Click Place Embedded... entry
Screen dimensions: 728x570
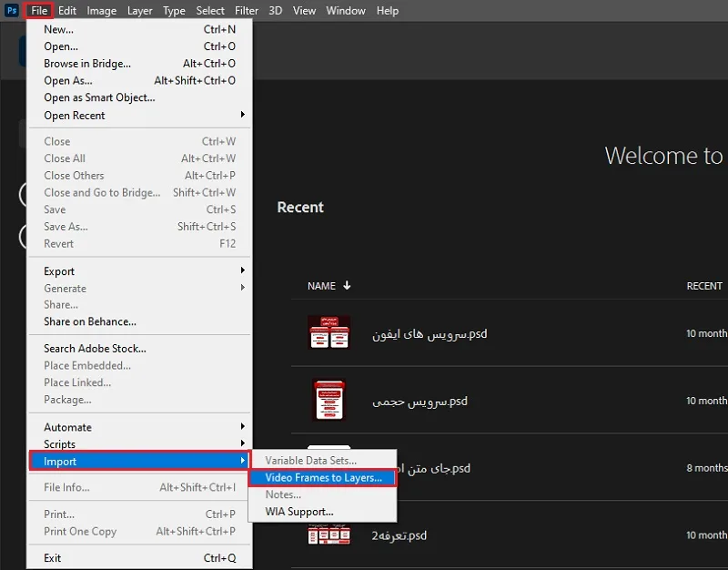(x=140, y=366)
